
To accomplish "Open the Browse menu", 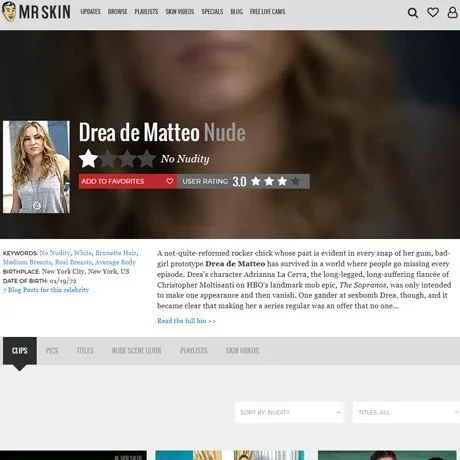I will point(117,12).
